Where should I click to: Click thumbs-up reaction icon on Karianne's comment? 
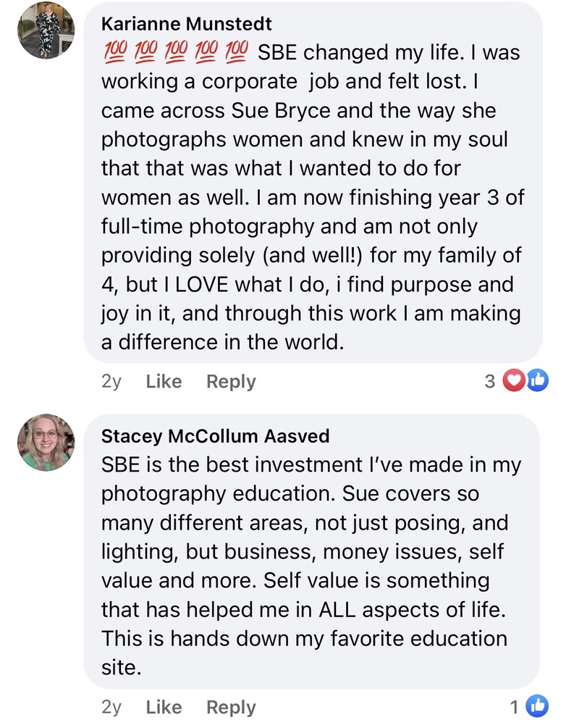click(x=536, y=380)
